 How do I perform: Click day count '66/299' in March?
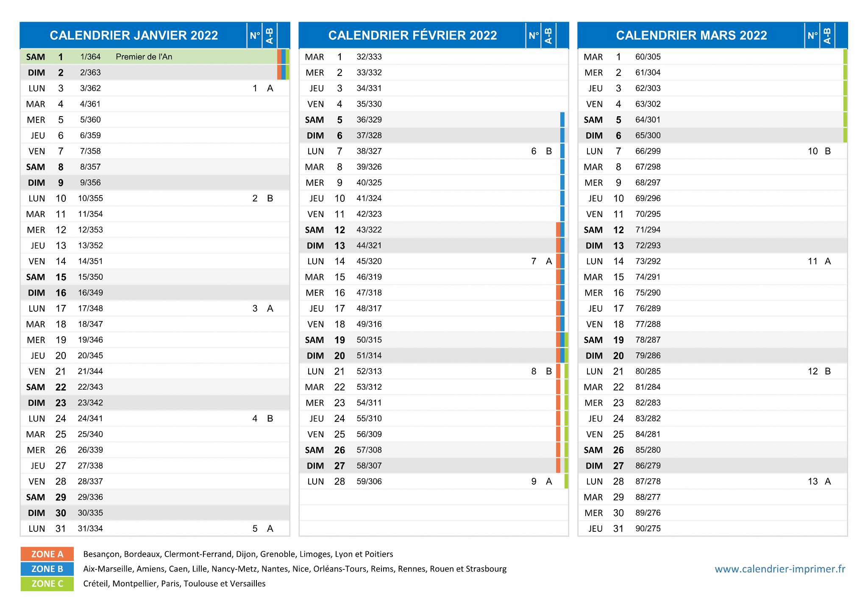648,151
